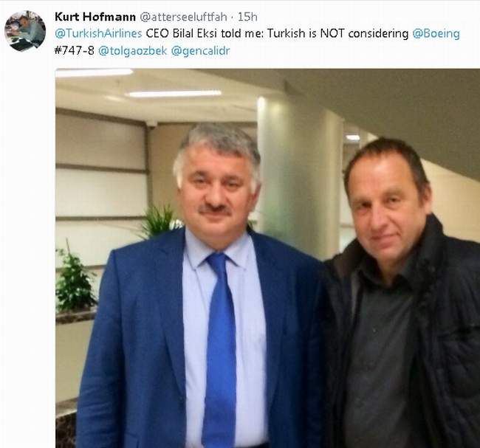The height and width of the screenshot is (448, 480).
Task: Open the @TurkishAirlines mention
Action: click(98, 33)
